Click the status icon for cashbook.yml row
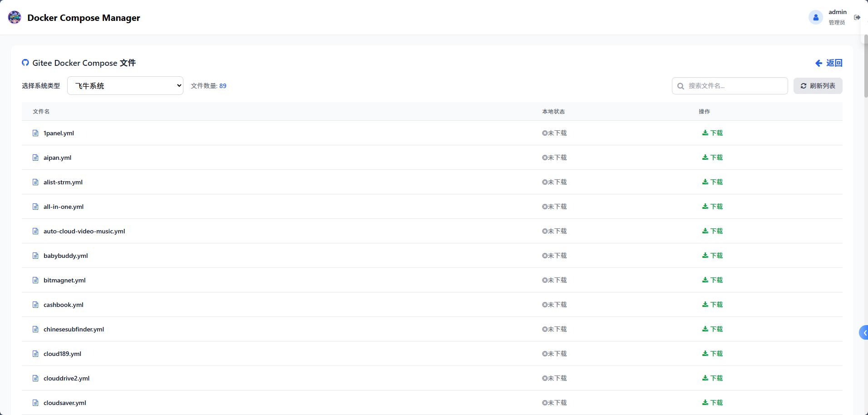Viewport: 868px width, 415px height. coord(544,305)
